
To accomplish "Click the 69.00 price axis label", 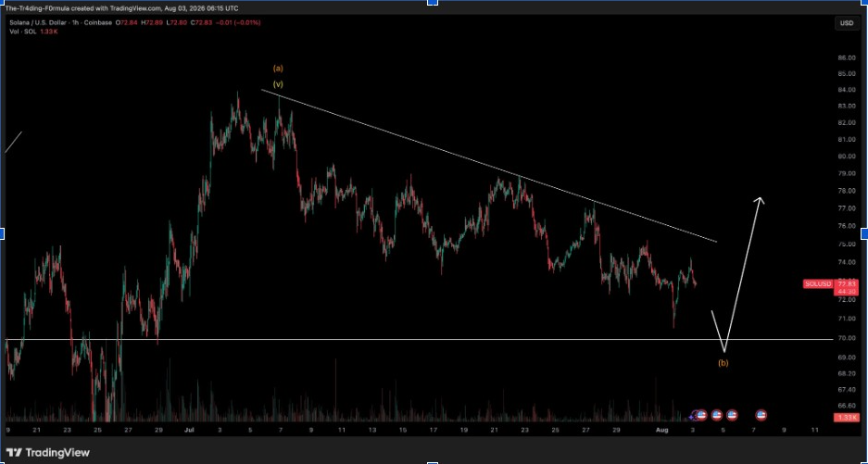I will tap(848, 357).
